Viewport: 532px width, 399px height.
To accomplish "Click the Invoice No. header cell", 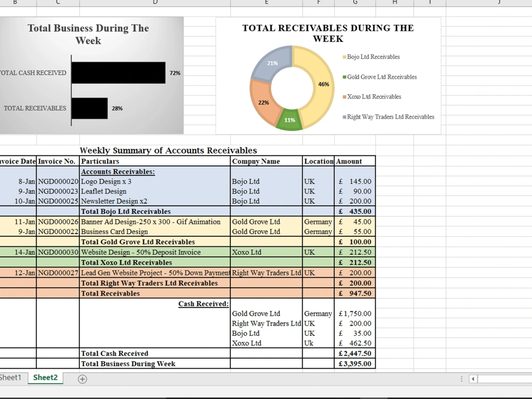I will click(57, 161).
